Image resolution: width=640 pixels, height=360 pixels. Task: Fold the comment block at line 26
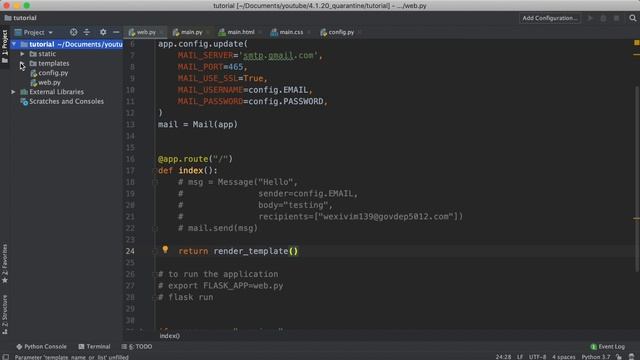point(155,274)
